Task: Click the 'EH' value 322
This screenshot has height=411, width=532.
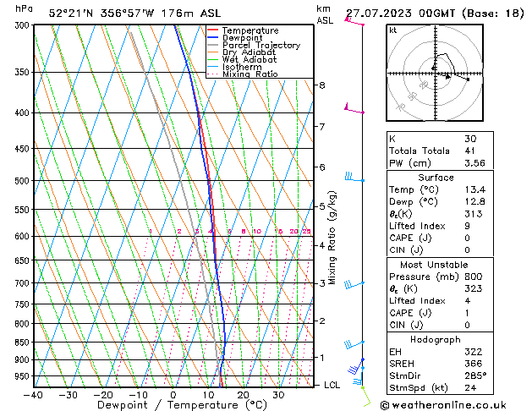Action: click(474, 352)
